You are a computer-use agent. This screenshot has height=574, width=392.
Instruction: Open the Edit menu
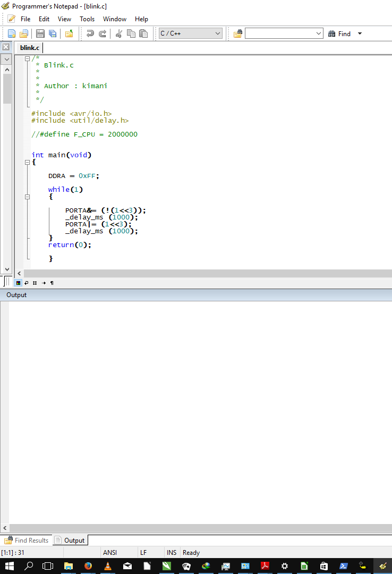click(x=44, y=19)
